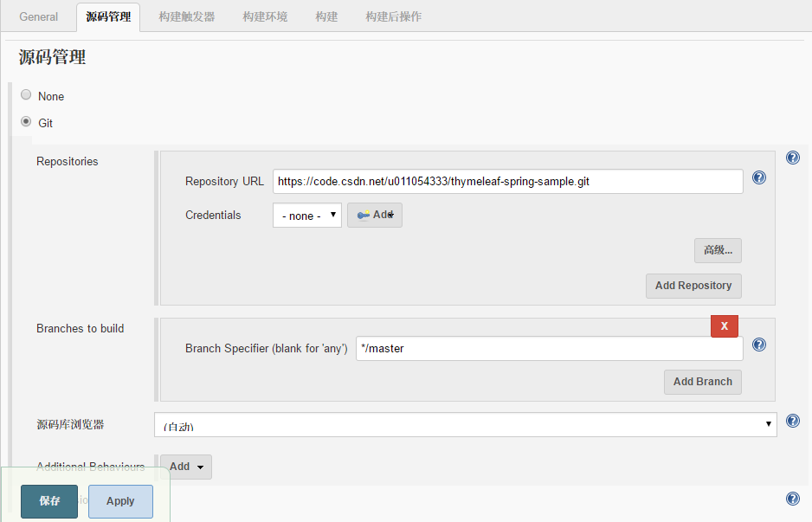The image size is (812, 522).
Task: Open the Credentials dropdown
Action: pyautogui.click(x=306, y=216)
